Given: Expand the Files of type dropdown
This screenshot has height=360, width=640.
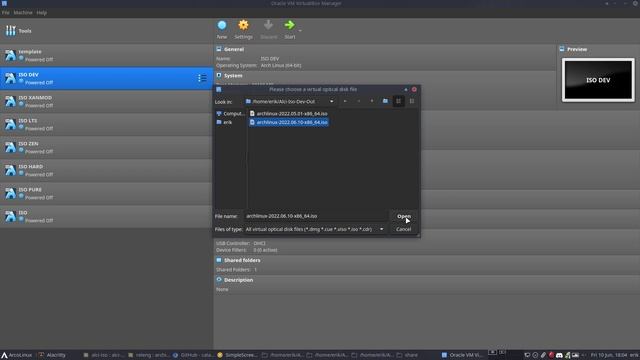Looking at the screenshot, I should 382,229.
